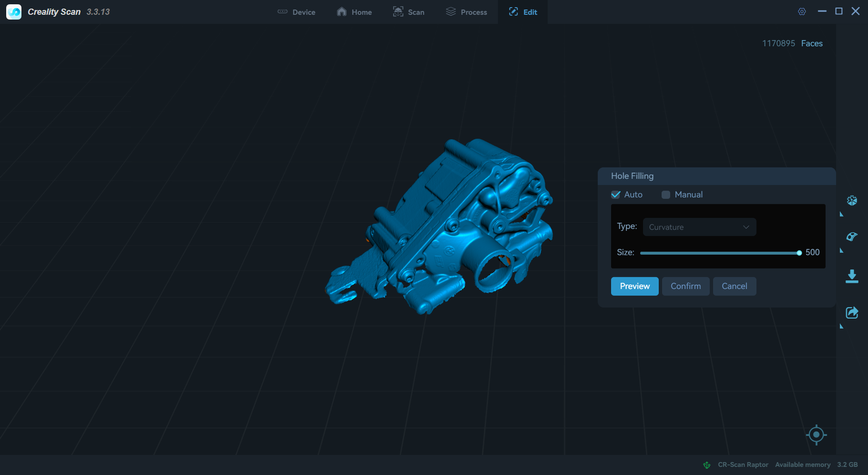This screenshot has height=475, width=868.
Task: Select the Edit tab
Action: click(x=523, y=12)
